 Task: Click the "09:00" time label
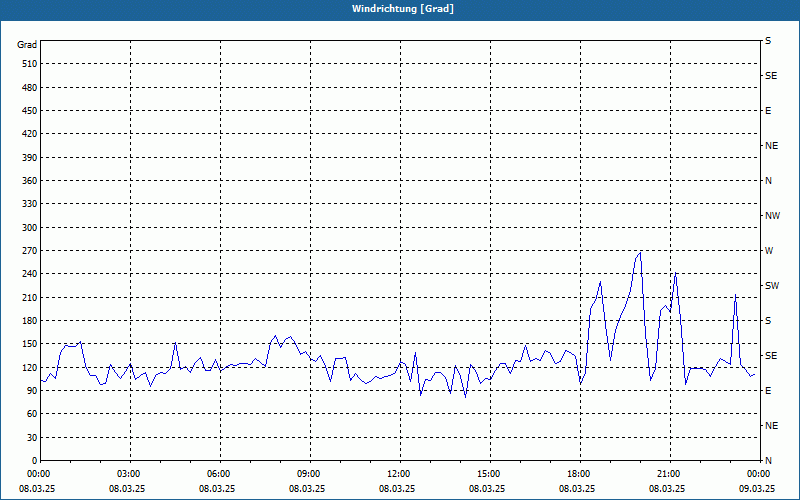click(310, 474)
